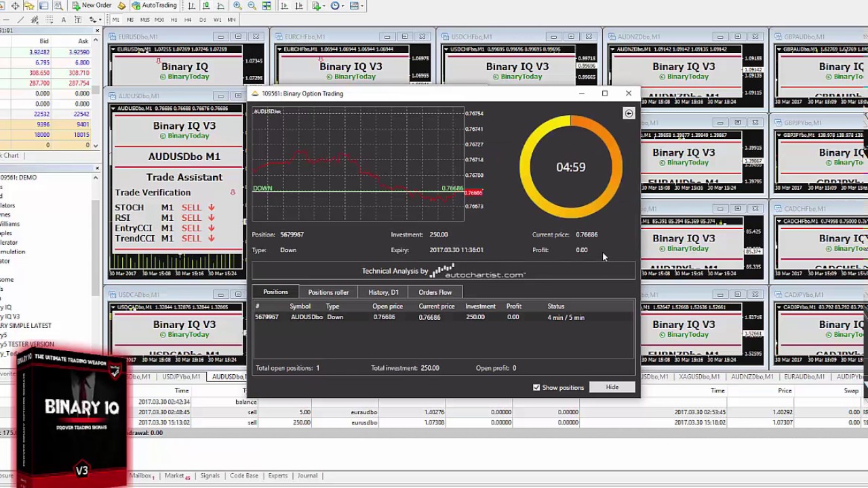
Task: Select the H1 timeframe button
Action: coord(174,20)
